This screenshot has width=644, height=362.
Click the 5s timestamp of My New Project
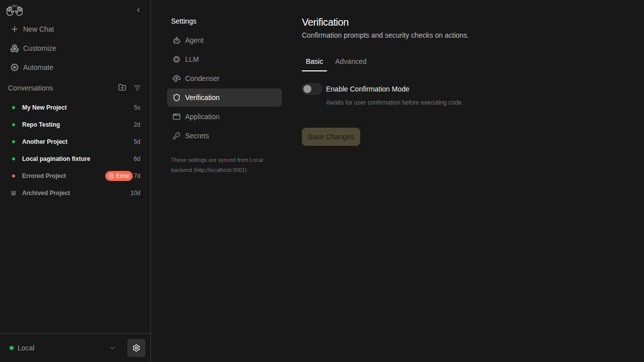(x=137, y=108)
